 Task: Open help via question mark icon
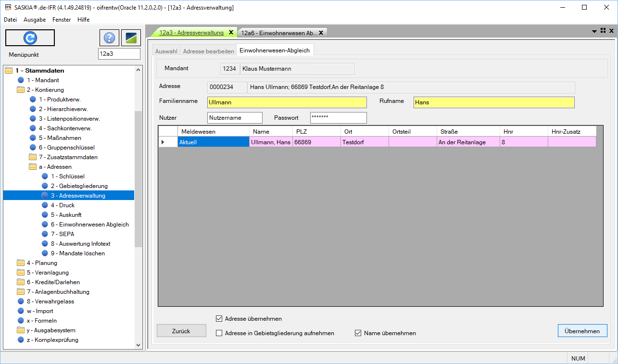point(109,38)
